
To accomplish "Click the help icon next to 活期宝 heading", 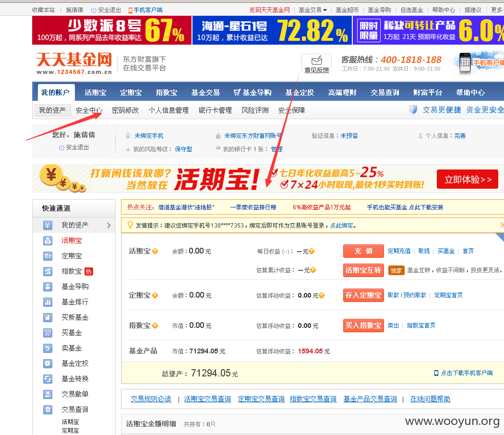I will point(155,251).
